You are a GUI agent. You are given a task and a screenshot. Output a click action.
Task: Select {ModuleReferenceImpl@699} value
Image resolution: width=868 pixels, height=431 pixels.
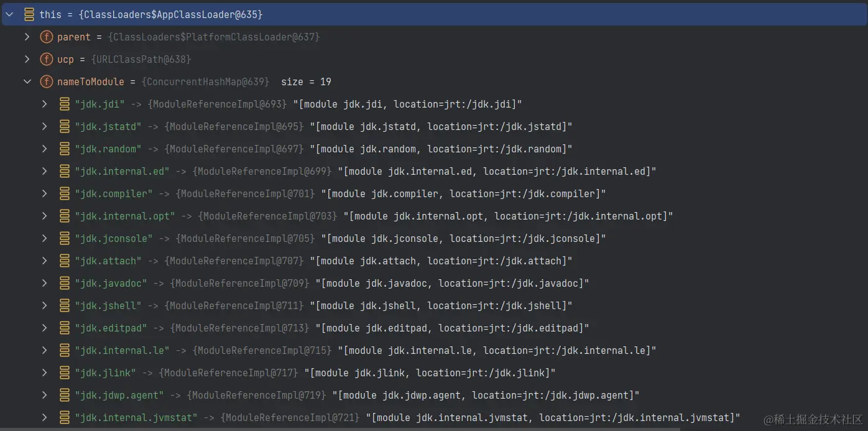(x=262, y=172)
